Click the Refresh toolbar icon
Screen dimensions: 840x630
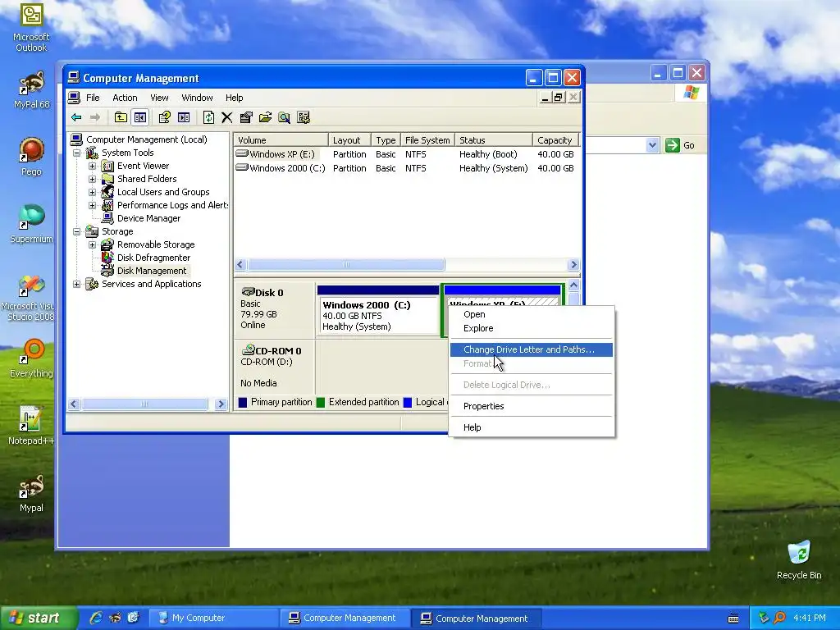click(x=208, y=117)
